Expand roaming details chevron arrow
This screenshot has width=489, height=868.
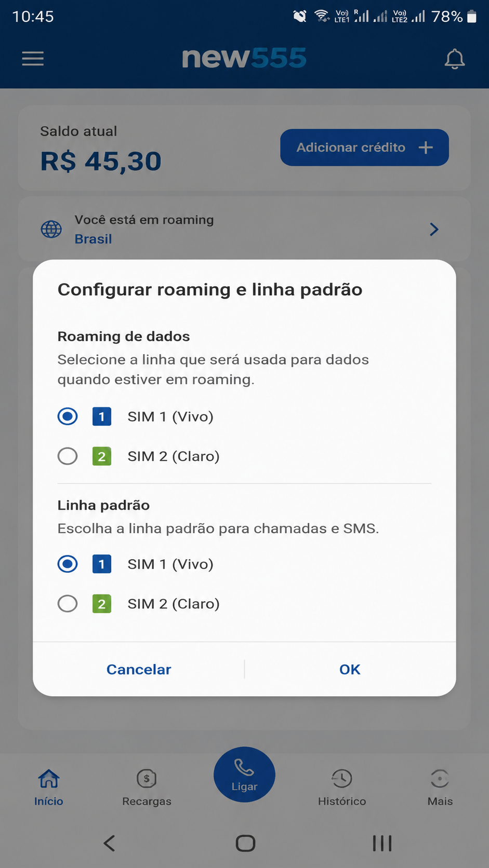tap(434, 229)
